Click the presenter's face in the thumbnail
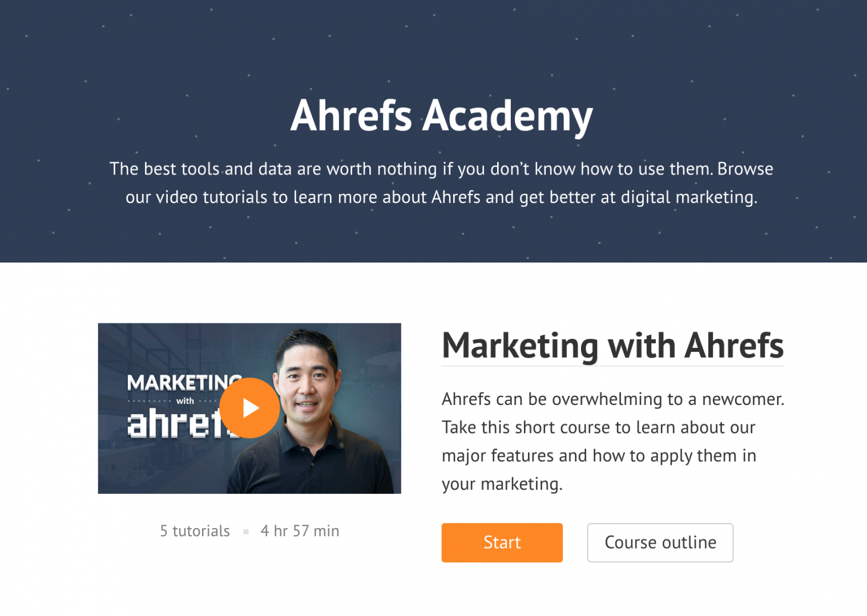The height and width of the screenshot is (616, 867). pyautogui.click(x=307, y=381)
